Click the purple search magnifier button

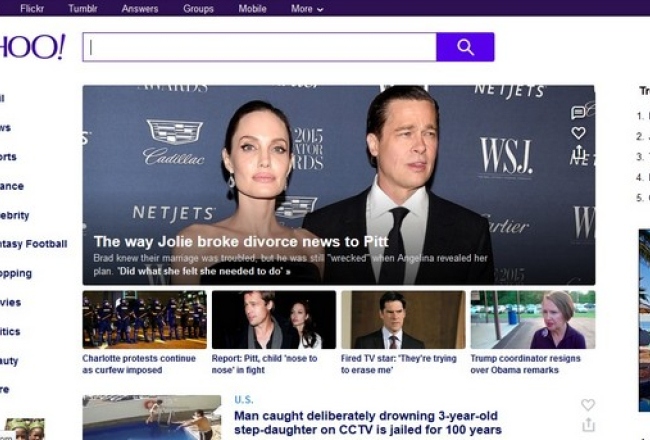[465, 47]
